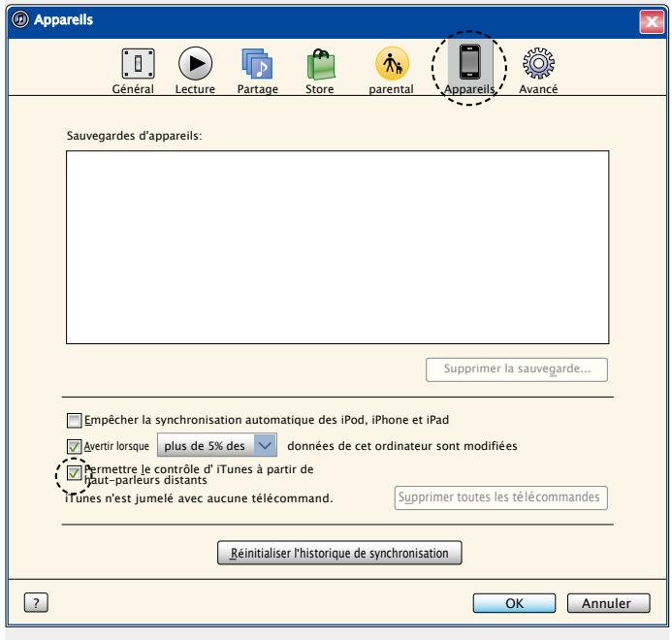Toggle the Avertir lorsque checkbox
This screenshot has width=672, height=640.
pos(74,446)
